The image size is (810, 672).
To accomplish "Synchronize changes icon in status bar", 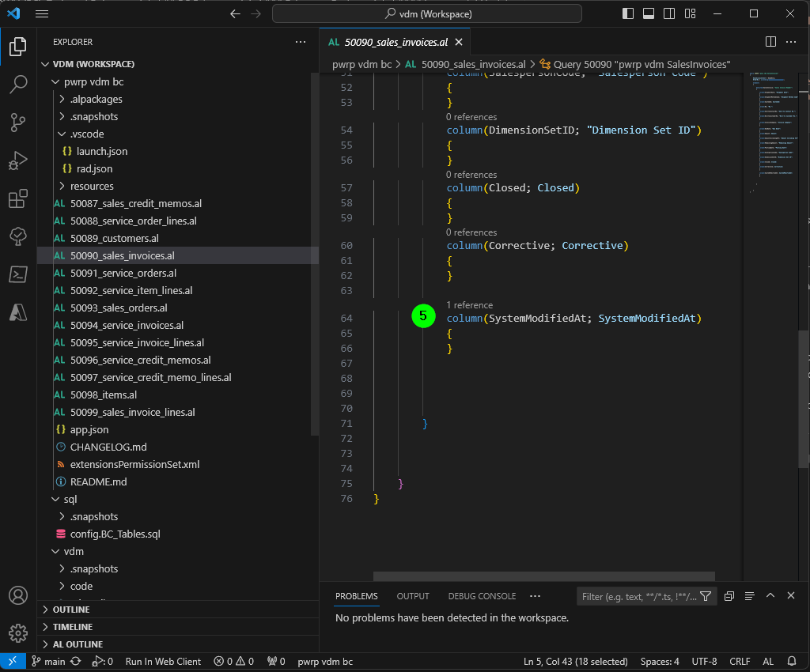I will [76, 661].
